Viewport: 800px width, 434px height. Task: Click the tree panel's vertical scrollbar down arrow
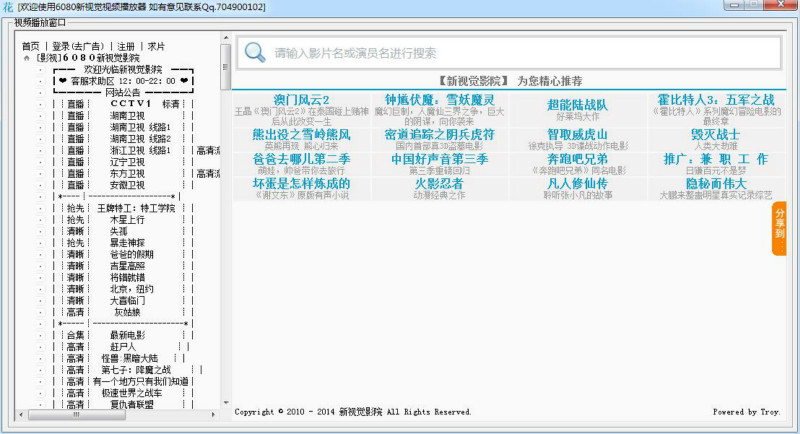[x=226, y=403]
